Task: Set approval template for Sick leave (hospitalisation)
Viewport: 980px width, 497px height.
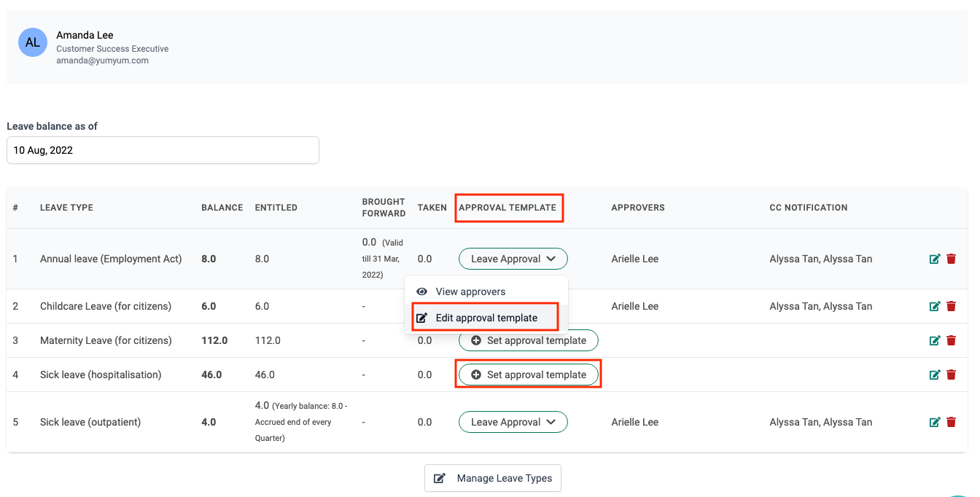Action: point(528,375)
